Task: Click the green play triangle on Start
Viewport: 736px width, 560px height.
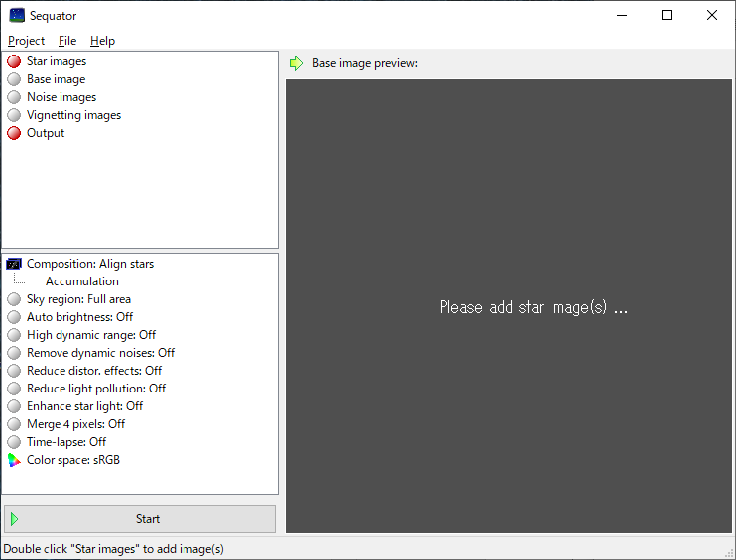Action: [x=15, y=519]
